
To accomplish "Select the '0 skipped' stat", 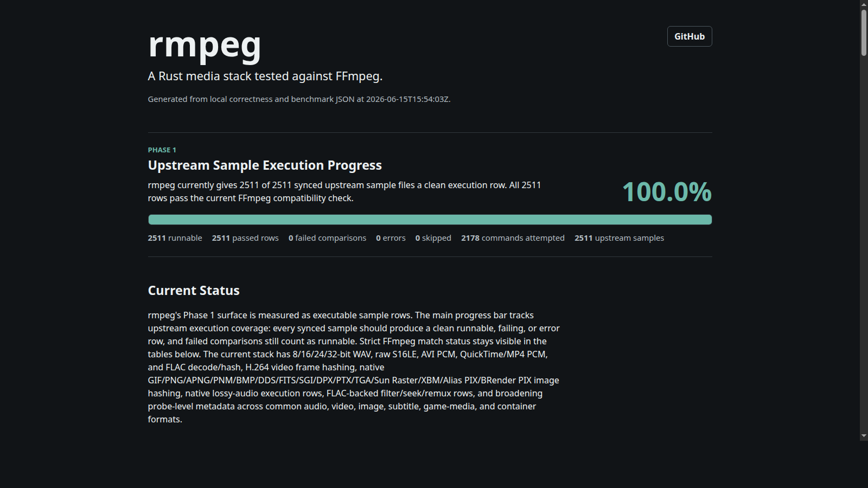I will click(x=433, y=238).
